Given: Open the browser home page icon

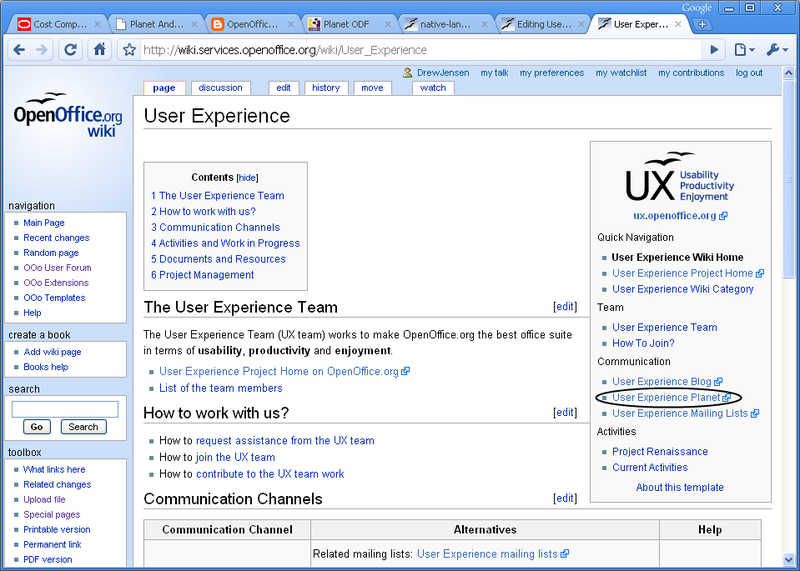Looking at the screenshot, I should 99,49.
